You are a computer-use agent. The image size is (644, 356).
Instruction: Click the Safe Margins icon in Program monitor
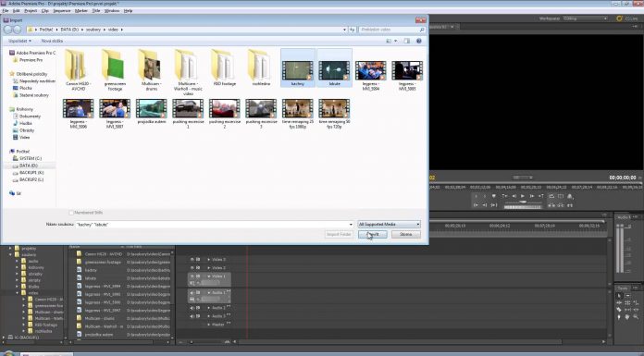561,197
